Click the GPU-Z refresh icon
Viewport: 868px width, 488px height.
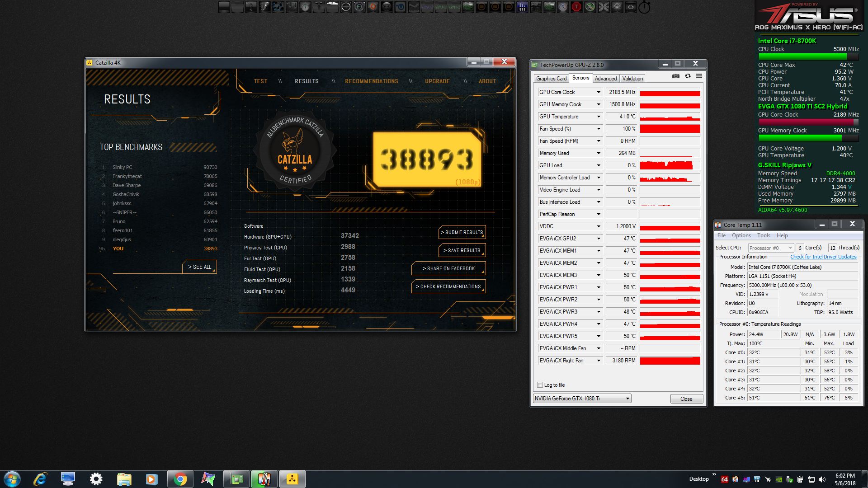688,76
